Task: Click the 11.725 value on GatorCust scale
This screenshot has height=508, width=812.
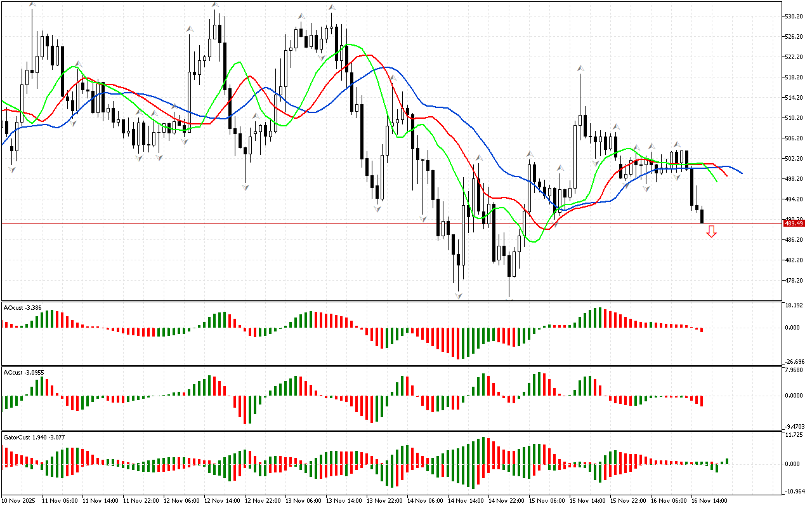Action: (x=794, y=435)
